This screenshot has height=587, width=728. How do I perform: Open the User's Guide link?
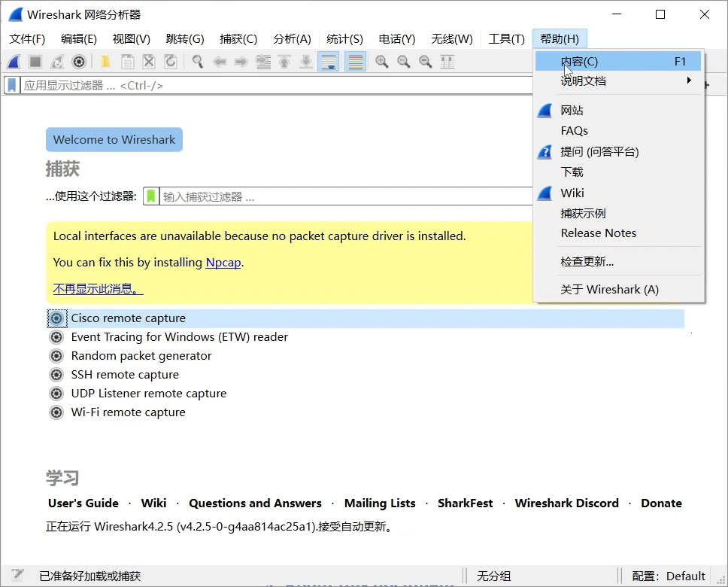coord(83,503)
